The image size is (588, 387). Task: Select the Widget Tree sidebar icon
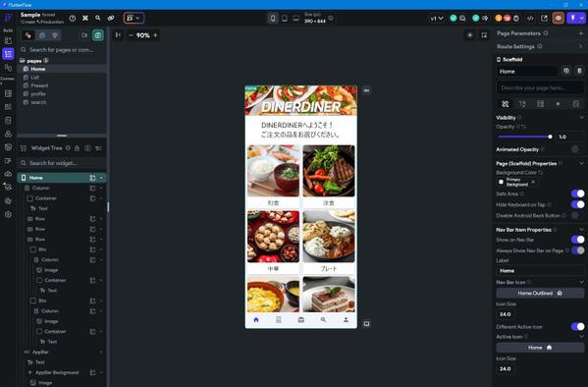click(8, 54)
